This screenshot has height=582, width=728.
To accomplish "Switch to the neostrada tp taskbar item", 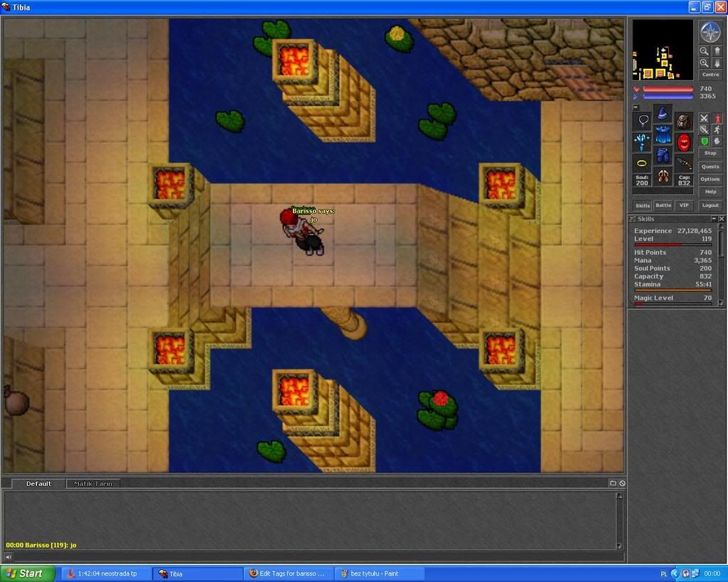I will tap(107, 573).
